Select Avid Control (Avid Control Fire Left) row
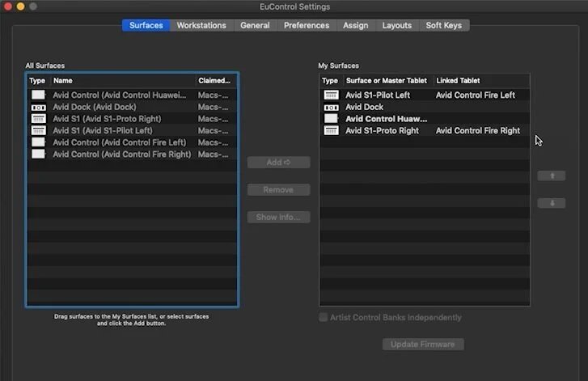Screen dimensions: 588x381 (x=132, y=142)
